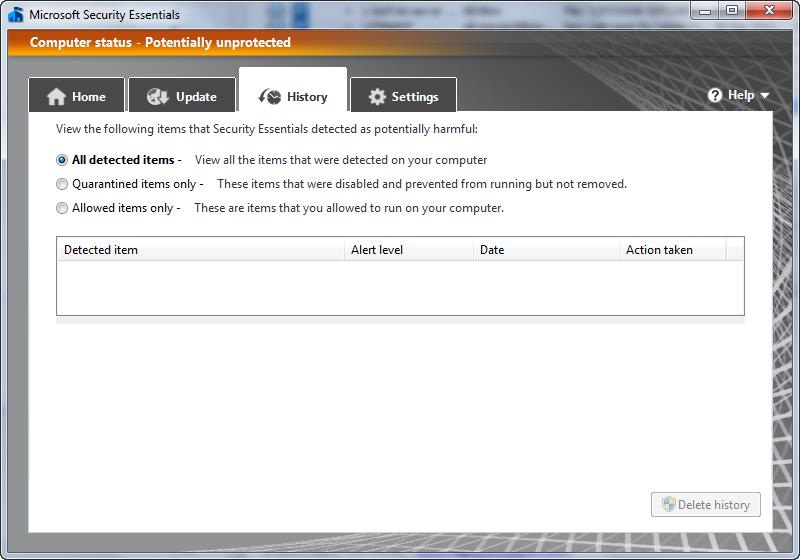The image size is (800, 560).
Task: Select Allowed items only radio button
Action: (x=62, y=208)
